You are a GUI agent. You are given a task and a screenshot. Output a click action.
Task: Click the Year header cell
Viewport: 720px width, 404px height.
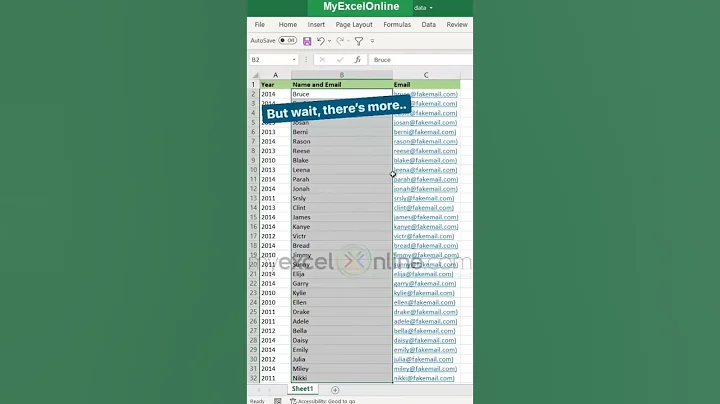276,84
